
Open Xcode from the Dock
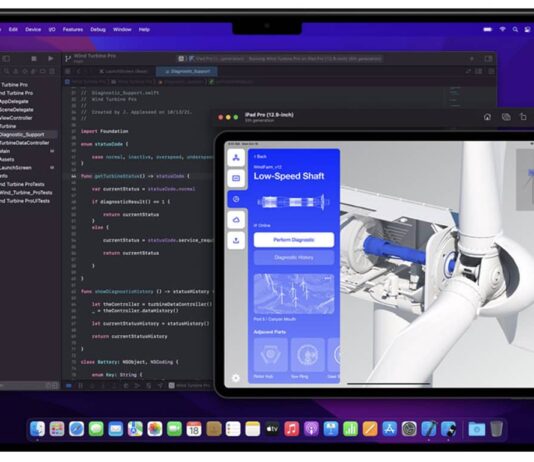[428, 429]
